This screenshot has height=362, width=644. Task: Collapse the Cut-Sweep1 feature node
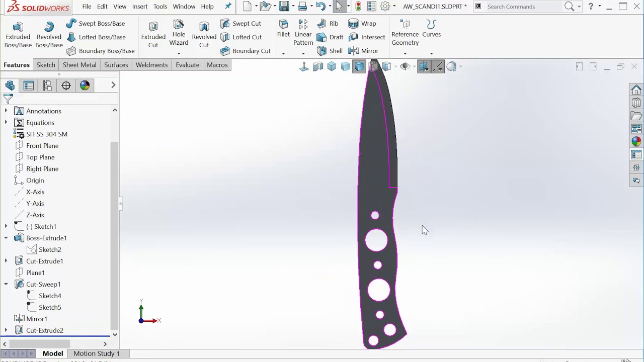[6, 285]
